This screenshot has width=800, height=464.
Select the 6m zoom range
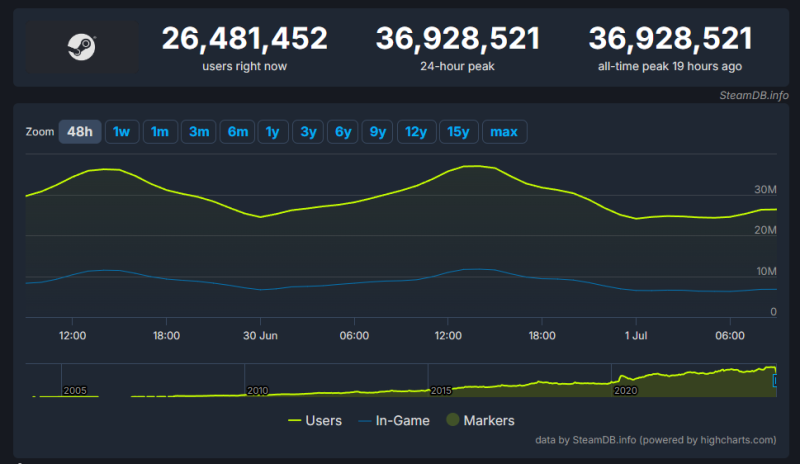[237, 132]
